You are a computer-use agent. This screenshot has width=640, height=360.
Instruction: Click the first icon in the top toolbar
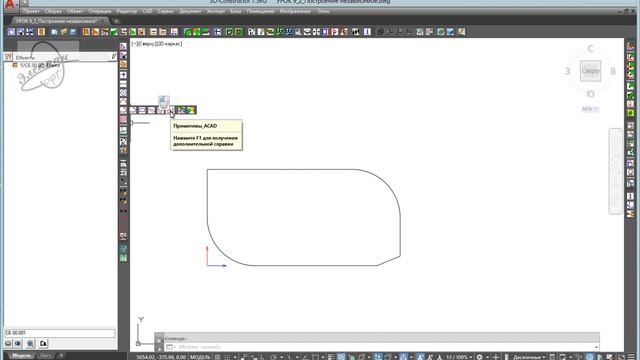click(11, 32)
